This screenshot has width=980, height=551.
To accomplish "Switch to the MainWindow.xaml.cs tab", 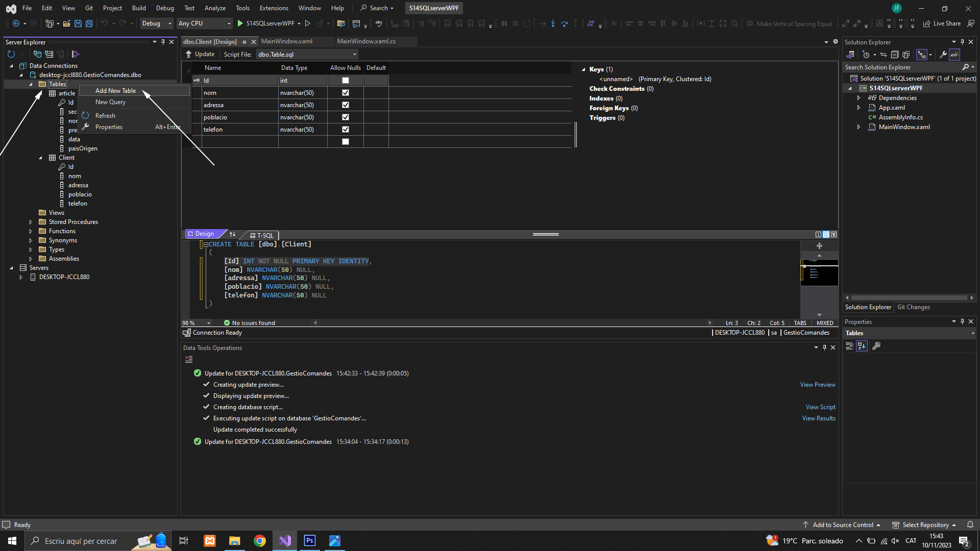I will coord(366,41).
